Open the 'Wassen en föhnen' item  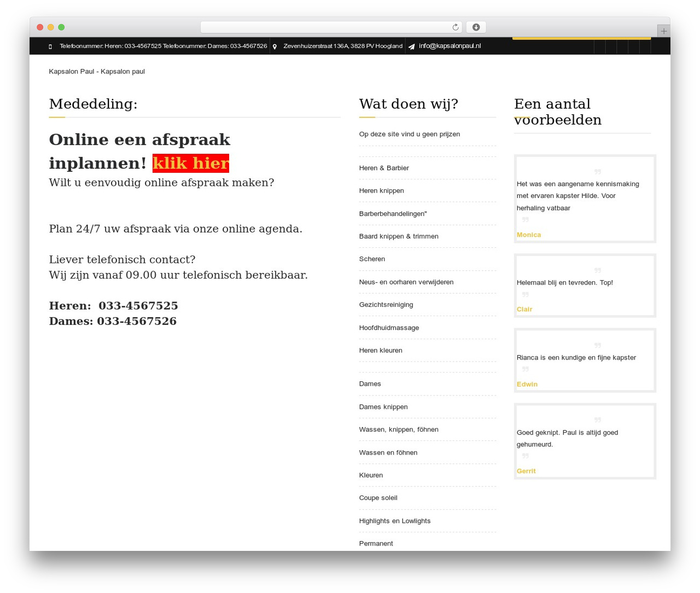coord(388,452)
